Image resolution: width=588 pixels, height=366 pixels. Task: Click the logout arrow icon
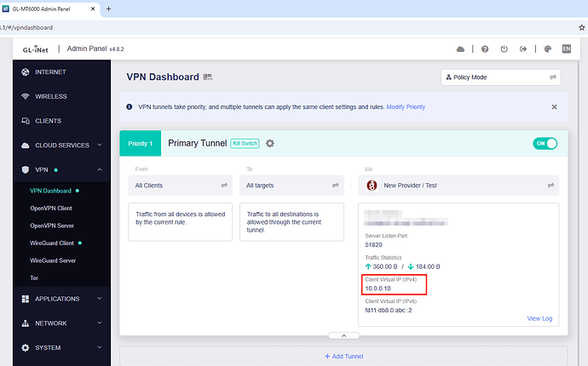click(508, 49)
